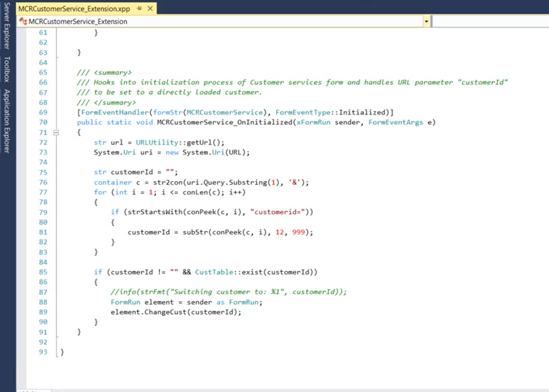
Task: Click the class icon beside MCRCustomerService_Extension
Action: 23,21
